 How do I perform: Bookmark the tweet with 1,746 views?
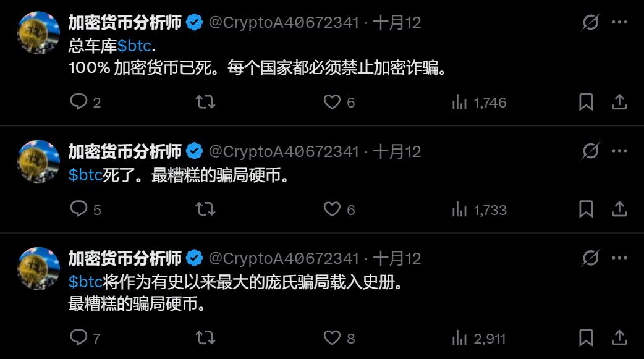point(586,102)
